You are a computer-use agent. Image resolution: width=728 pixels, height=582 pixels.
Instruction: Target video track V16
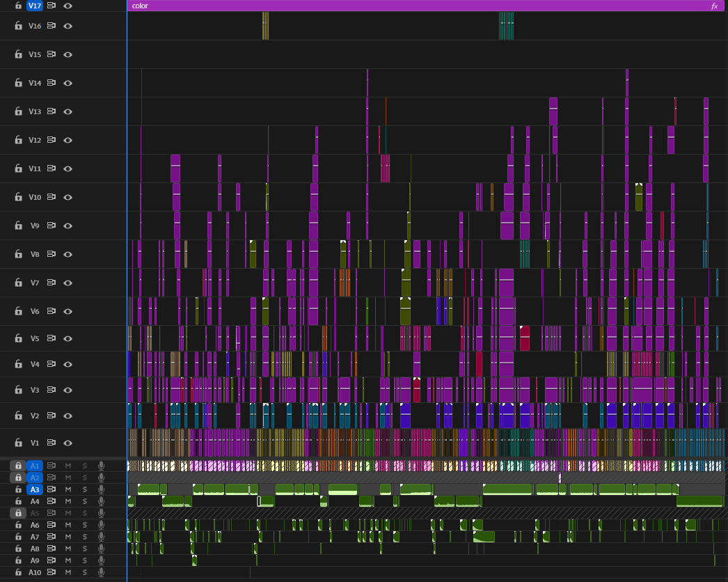tap(35, 26)
